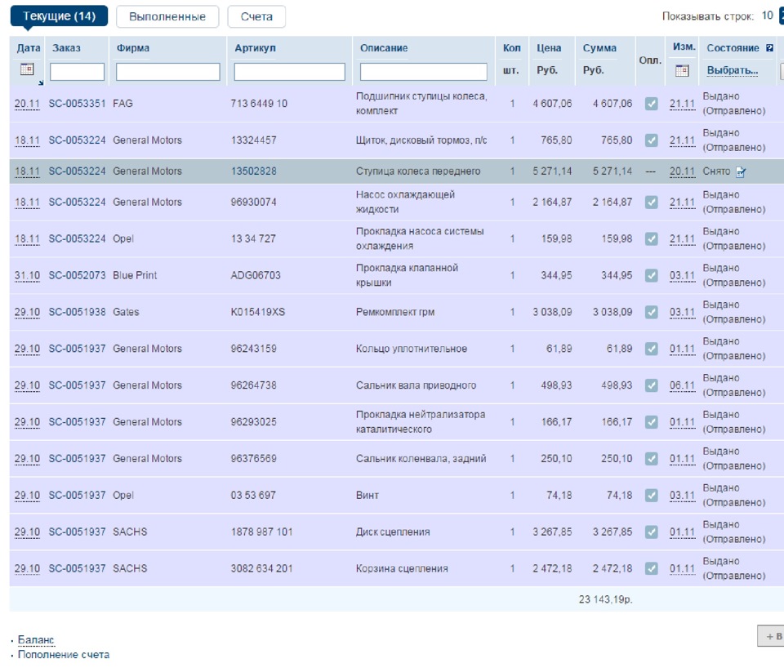Select the Текущие (14) tab
The image size is (784, 672).
pos(59,16)
